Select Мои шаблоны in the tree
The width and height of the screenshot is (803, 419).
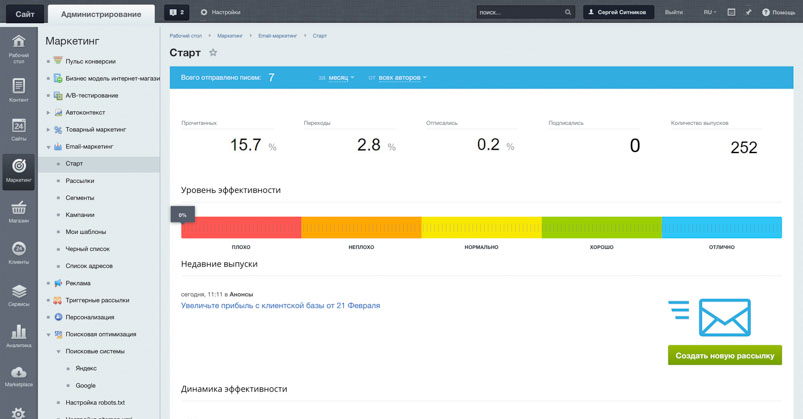pos(86,232)
